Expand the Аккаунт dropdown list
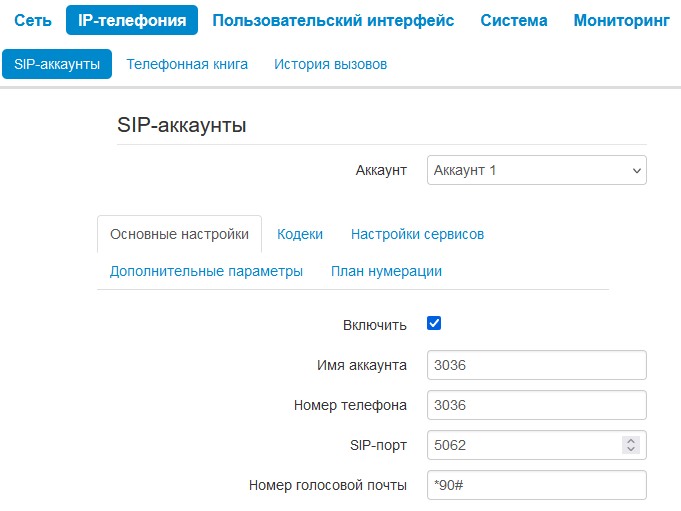 pyautogui.click(x=536, y=170)
